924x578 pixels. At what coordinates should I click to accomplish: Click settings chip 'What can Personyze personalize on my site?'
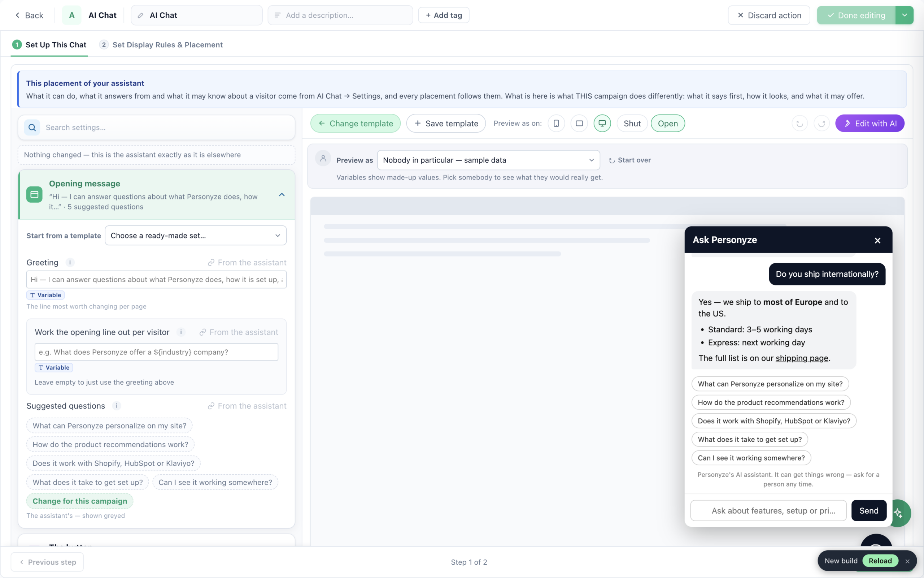pyautogui.click(x=110, y=426)
